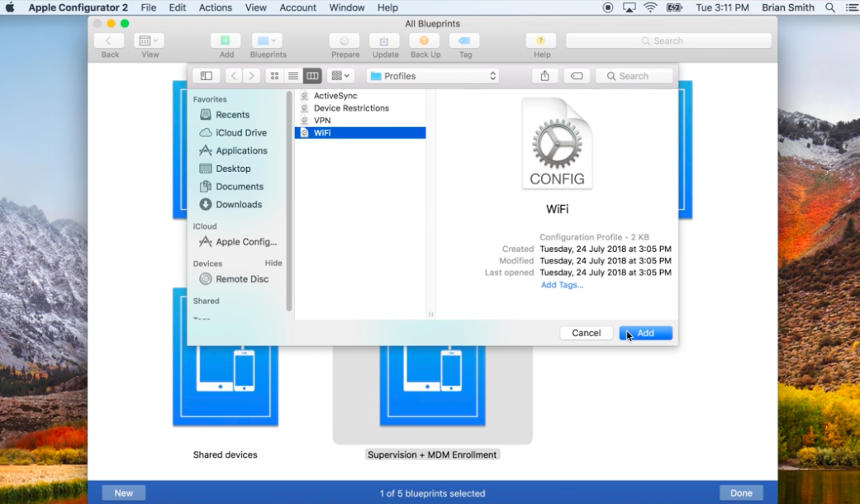
Task: Click the Add button in dialog
Action: coord(645,333)
